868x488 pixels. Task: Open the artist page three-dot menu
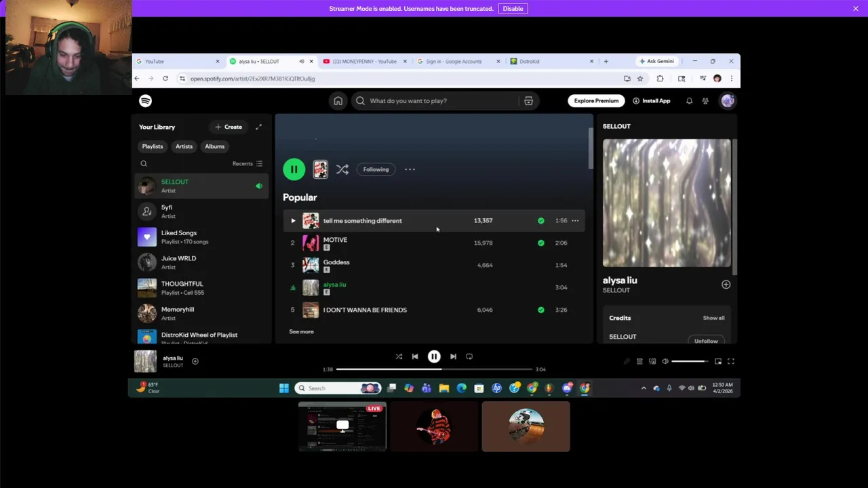(x=410, y=169)
